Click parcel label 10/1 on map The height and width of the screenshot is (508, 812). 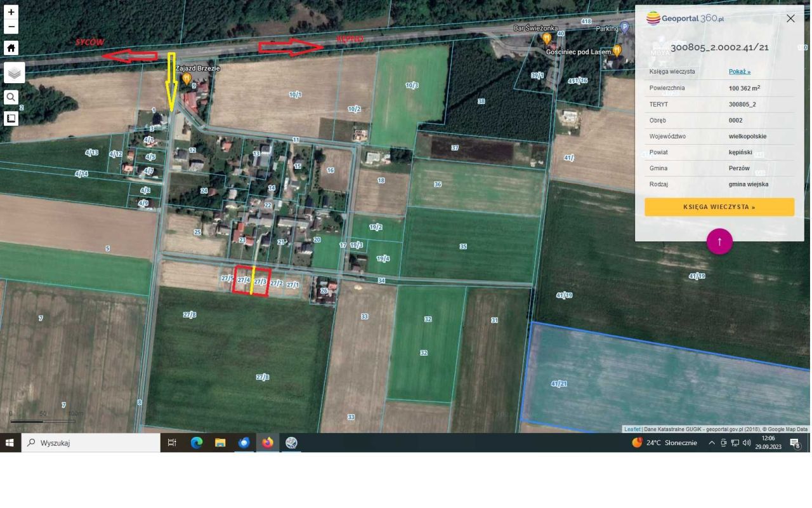point(295,95)
